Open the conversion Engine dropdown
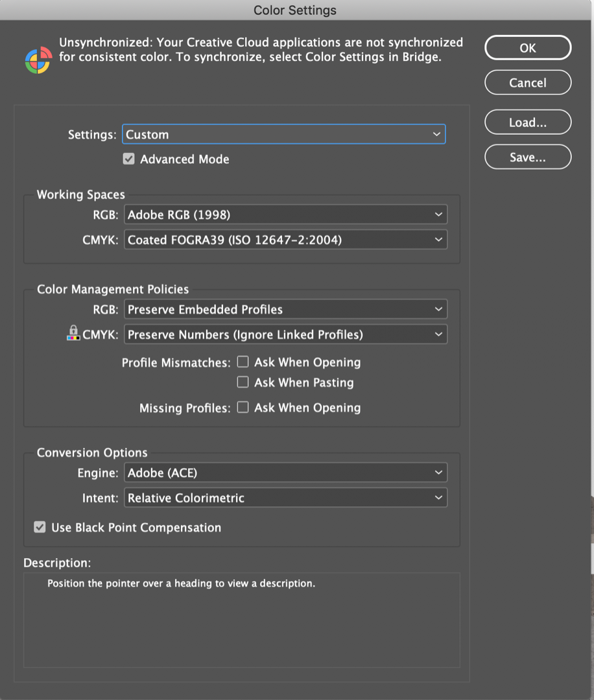The width and height of the screenshot is (594, 700). pyautogui.click(x=285, y=472)
